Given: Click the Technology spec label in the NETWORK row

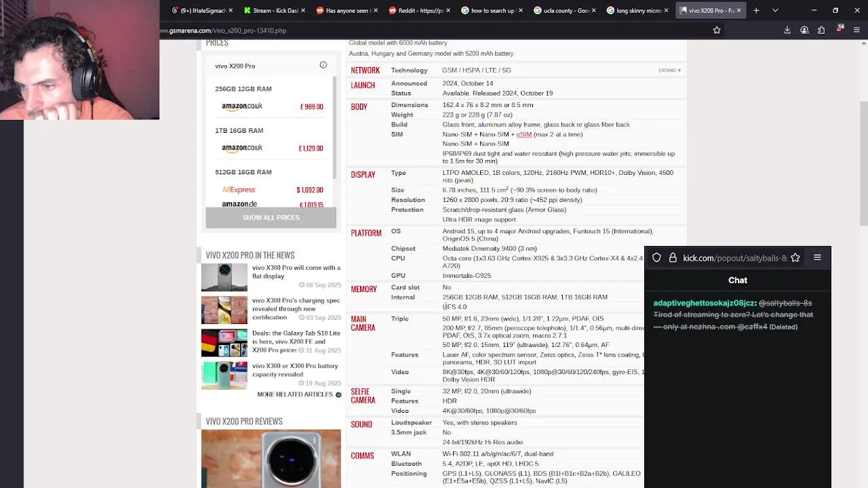Looking at the screenshot, I should coord(409,70).
